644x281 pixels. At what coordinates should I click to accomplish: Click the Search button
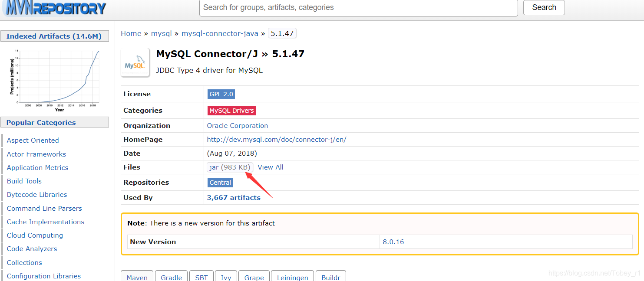[x=544, y=7]
